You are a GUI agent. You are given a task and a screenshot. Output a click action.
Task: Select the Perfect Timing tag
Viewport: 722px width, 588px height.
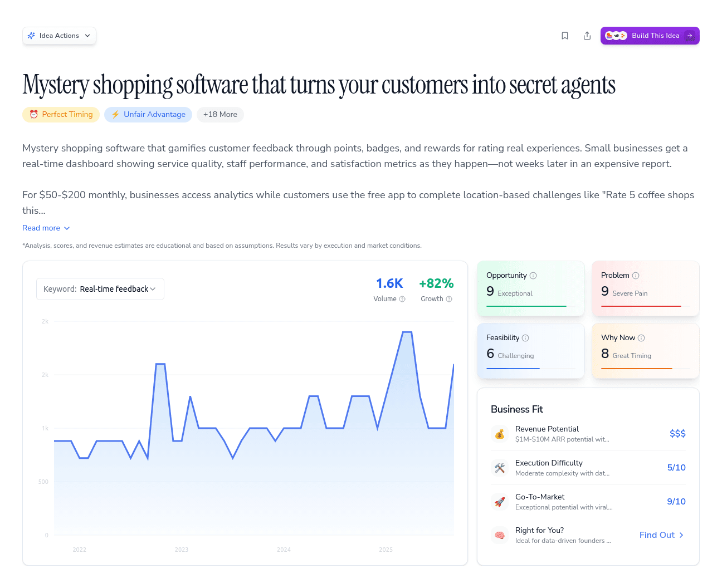tap(61, 114)
